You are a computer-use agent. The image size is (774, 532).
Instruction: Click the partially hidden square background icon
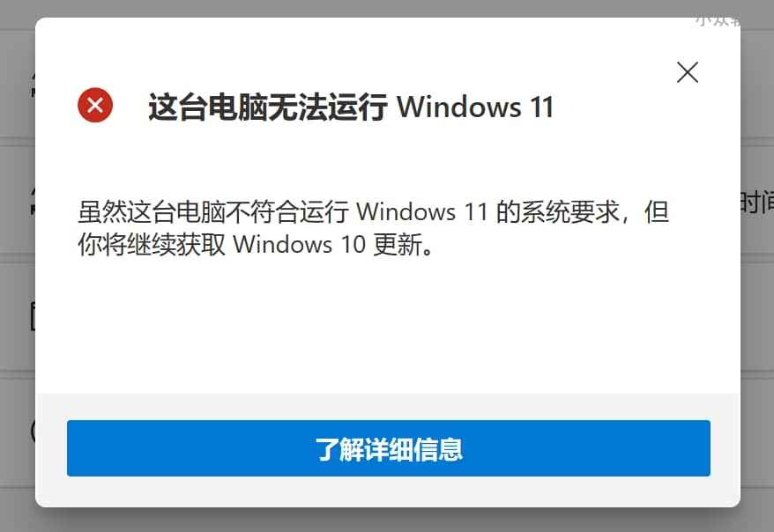(33, 316)
